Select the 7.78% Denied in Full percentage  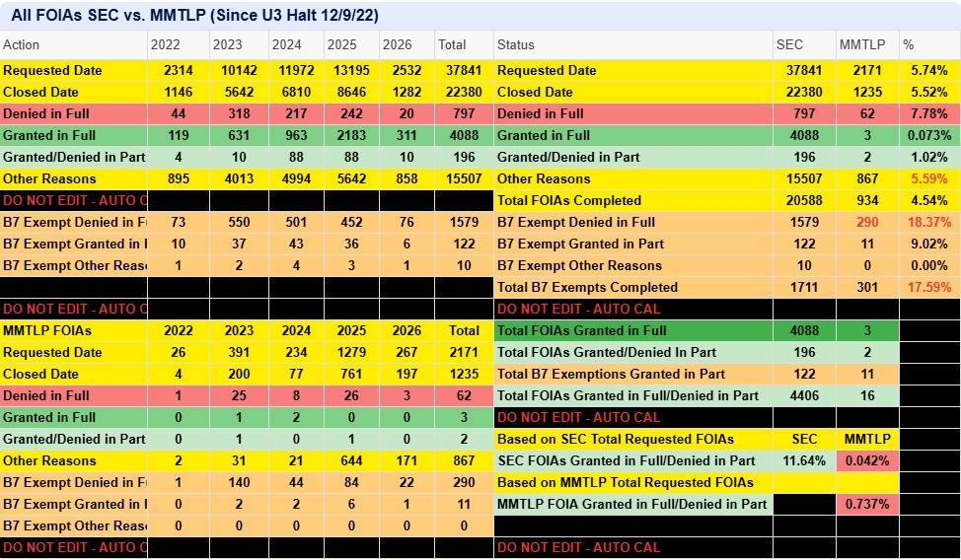(x=929, y=114)
